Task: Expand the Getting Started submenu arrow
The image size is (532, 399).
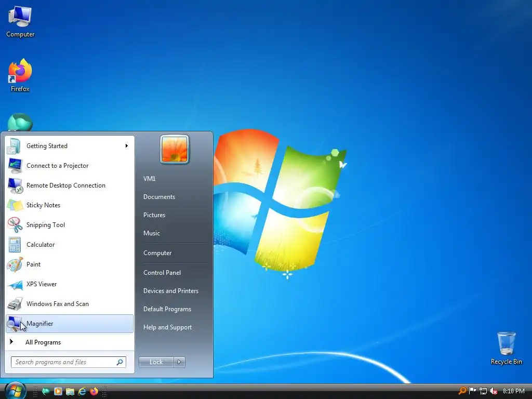Action: [127, 146]
